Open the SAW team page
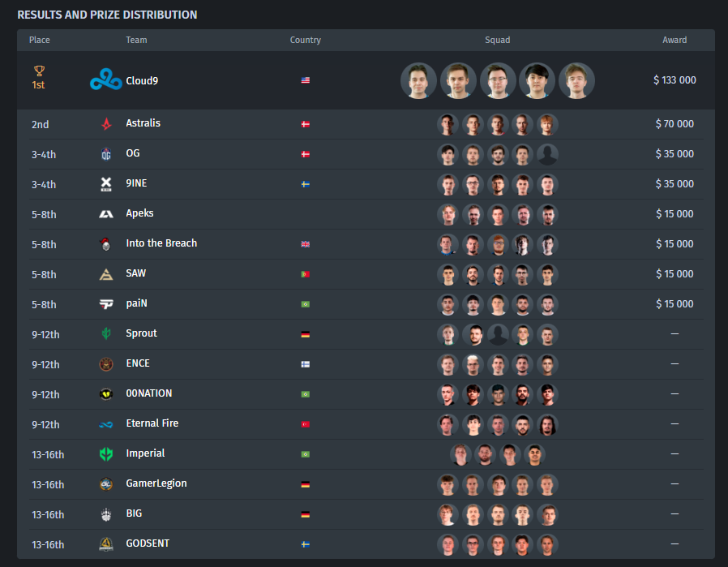Viewport: 728px width, 567px height. (x=136, y=273)
